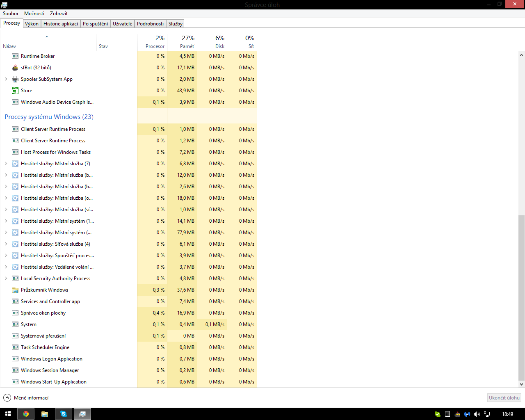Image resolution: width=525 pixels, height=420 pixels.
Task: Click the sfBot robot tray icon
Action: click(457, 414)
